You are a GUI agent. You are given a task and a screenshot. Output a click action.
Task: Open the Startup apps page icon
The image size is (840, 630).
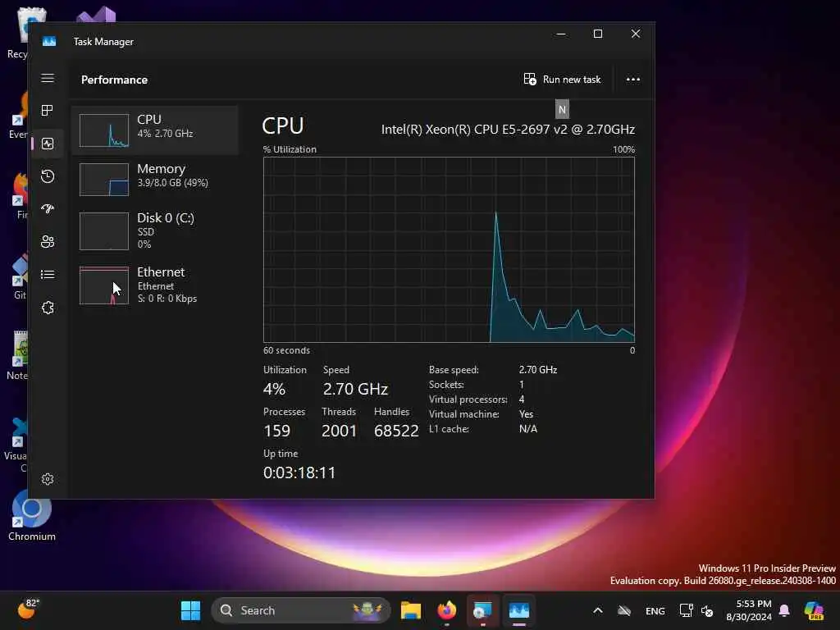(48, 209)
